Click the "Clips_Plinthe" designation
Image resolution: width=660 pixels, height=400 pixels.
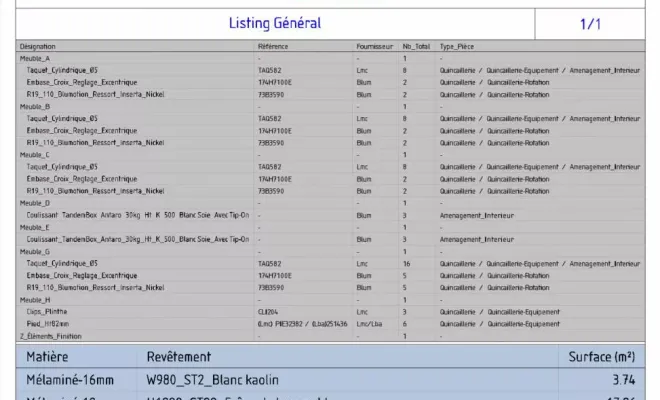pos(47,312)
